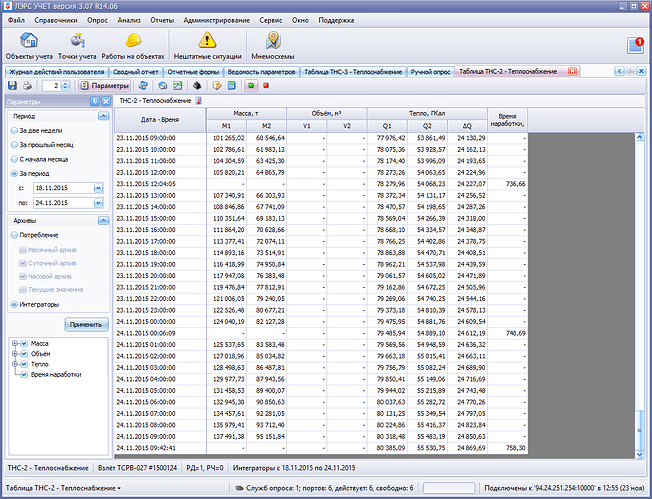
Task: Click the green indicator toolbar button
Action: click(251, 86)
